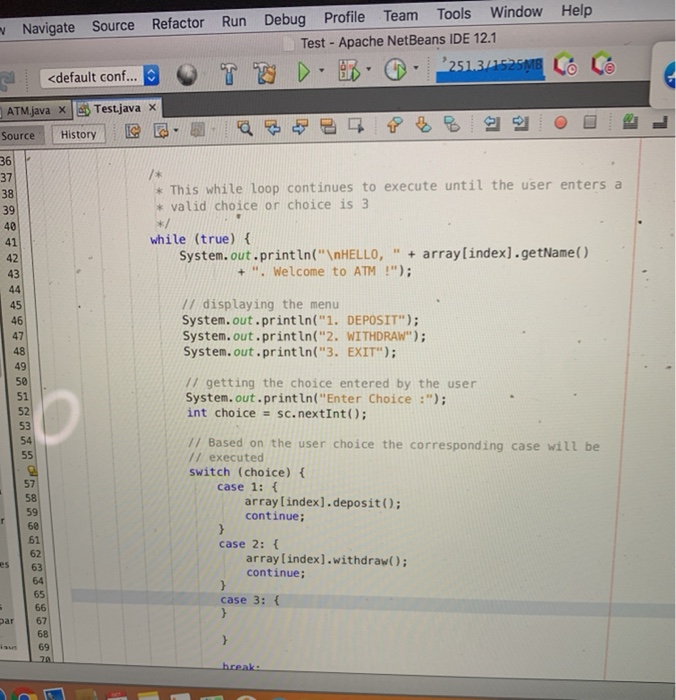This screenshot has height=700, width=676.
Task: Jump to last edit location icon
Action: coord(133,131)
